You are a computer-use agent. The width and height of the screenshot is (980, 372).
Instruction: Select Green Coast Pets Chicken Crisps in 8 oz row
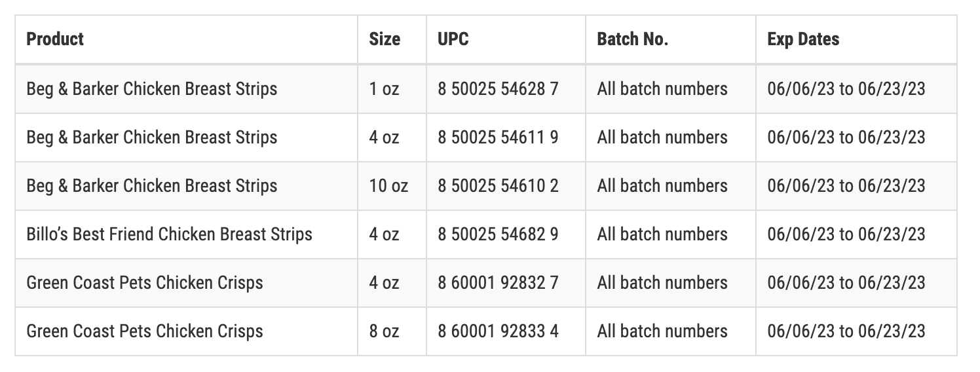coord(145,331)
